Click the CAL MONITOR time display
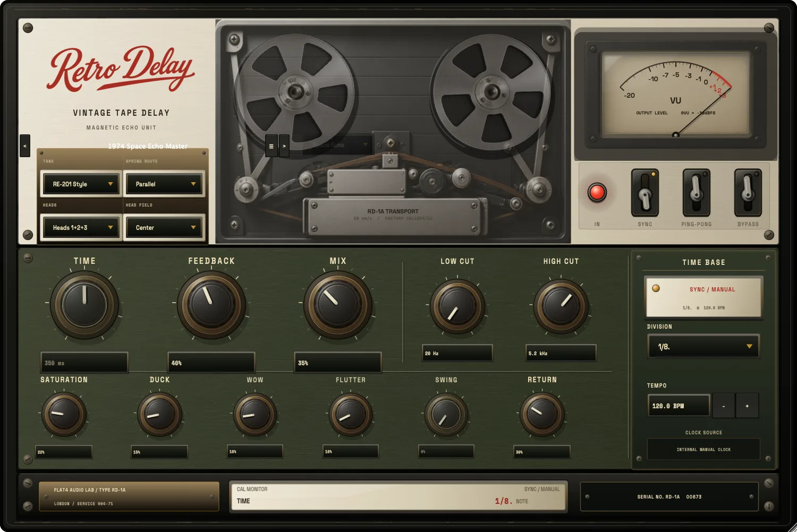Image resolution: width=797 pixels, height=532 pixels. click(x=398, y=496)
